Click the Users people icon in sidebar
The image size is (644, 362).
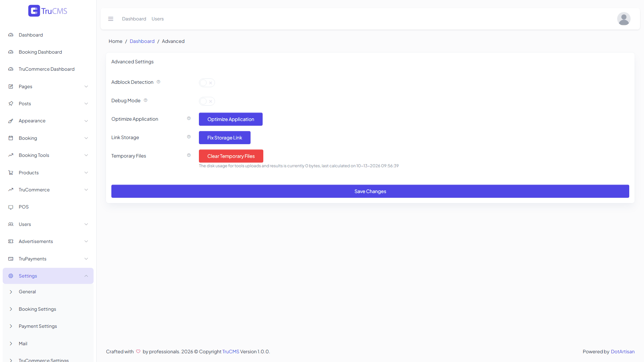tap(11, 224)
